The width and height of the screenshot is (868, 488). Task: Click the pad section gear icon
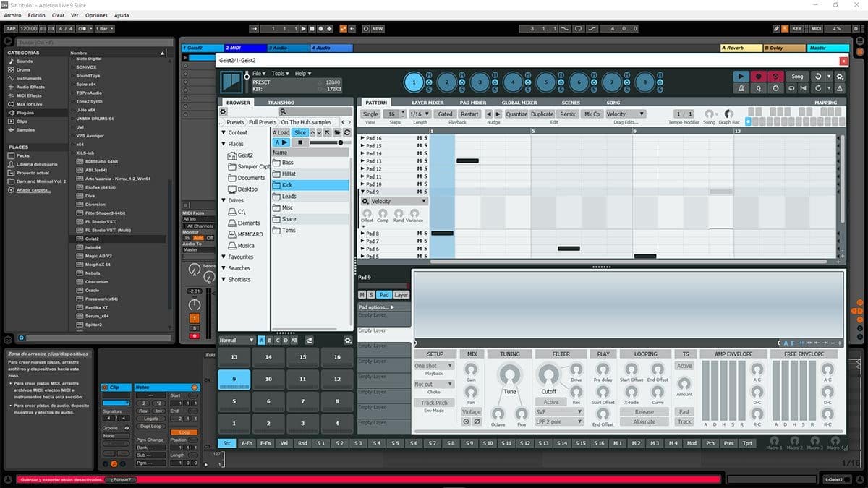347,340
